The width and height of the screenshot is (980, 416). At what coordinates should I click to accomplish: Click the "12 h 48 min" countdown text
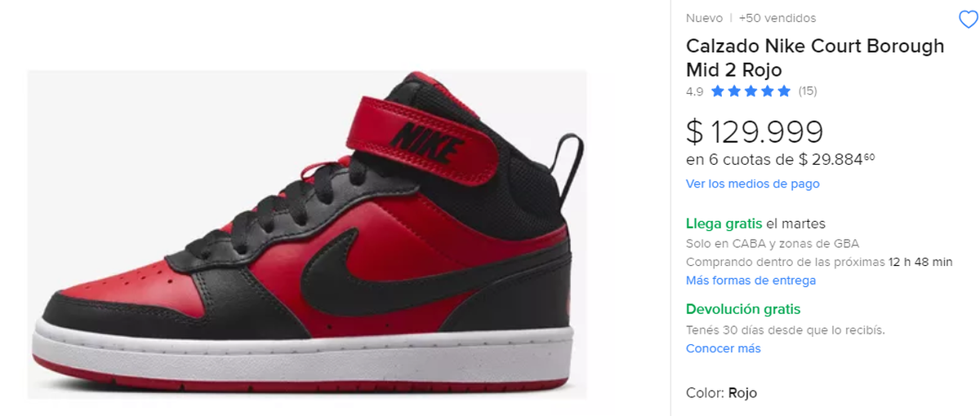pyautogui.click(x=920, y=262)
